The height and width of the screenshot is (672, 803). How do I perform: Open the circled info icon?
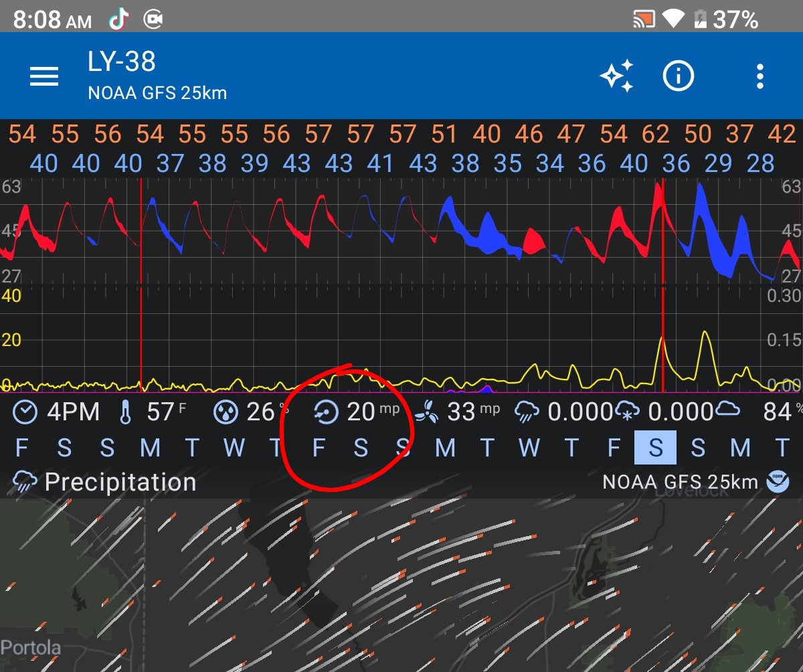678,76
